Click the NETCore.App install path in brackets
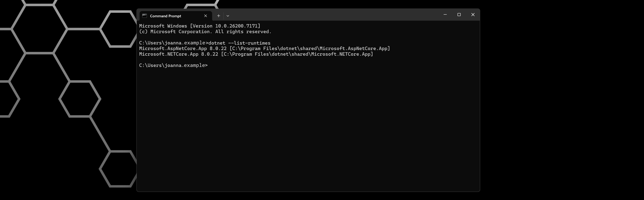The width and height of the screenshot is (644, 200). (x=297, y=54)
